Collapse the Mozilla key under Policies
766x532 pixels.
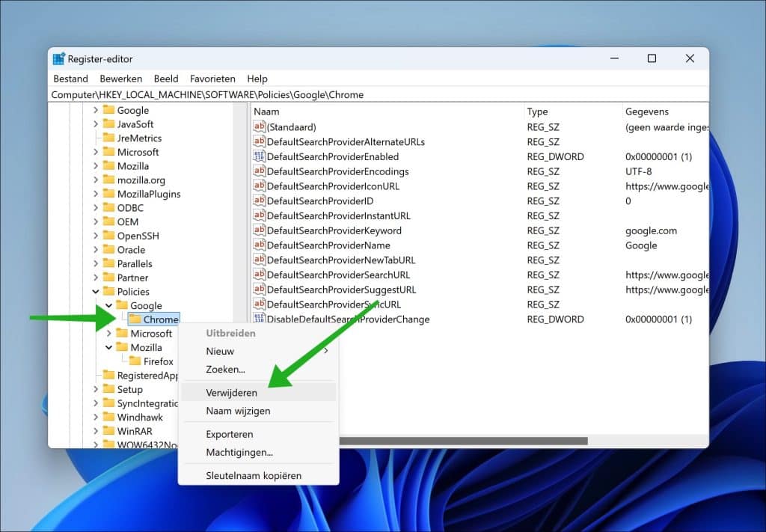tap(109, 347)
